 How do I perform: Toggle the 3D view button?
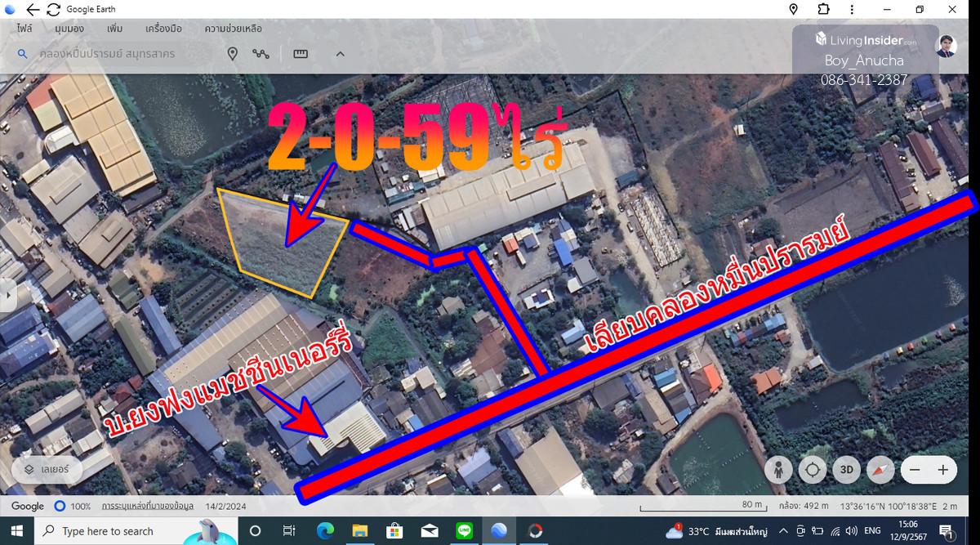pos(847,470)
